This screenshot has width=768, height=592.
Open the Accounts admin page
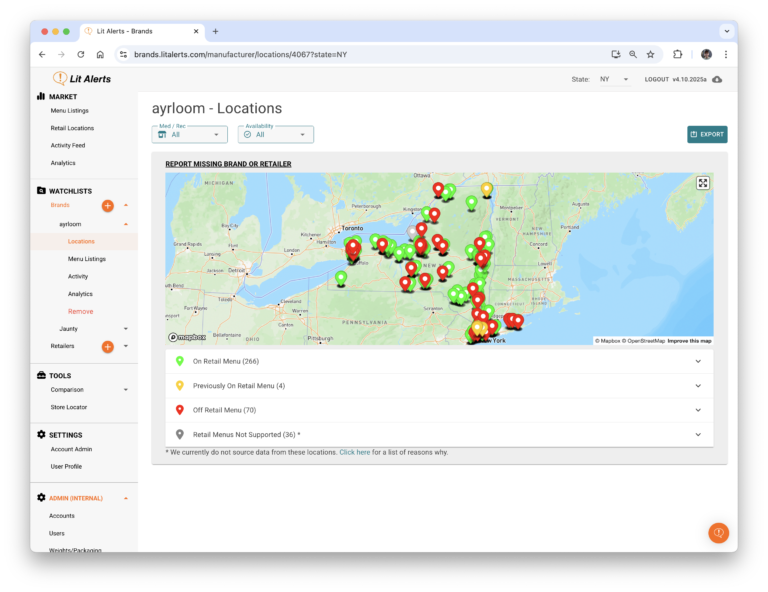pyautogui.click(x=62, y=516)
